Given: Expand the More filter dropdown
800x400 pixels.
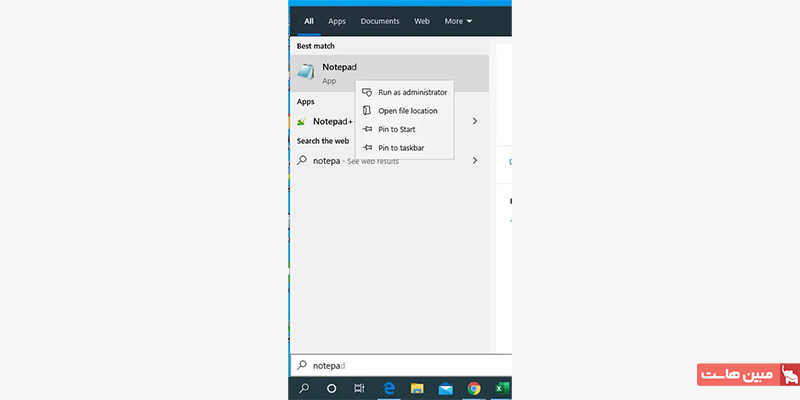Looking at the screenshot, I should click(x=458, y=21).
